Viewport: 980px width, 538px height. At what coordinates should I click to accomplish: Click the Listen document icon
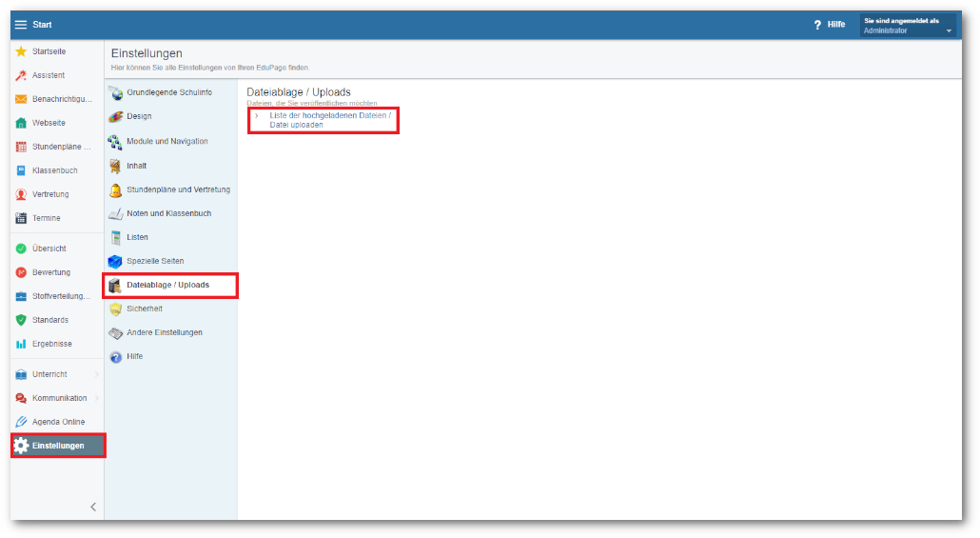pyautogui.click(x=116, y=237)
